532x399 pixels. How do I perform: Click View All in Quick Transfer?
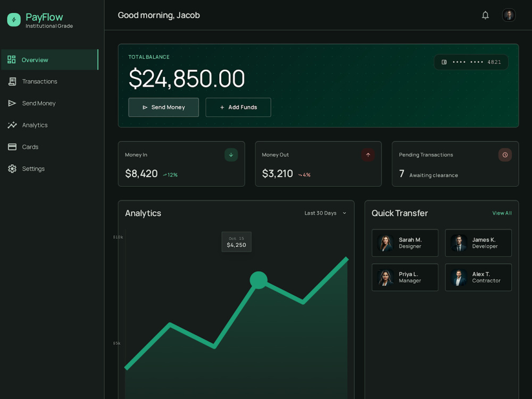click(502, 213)
